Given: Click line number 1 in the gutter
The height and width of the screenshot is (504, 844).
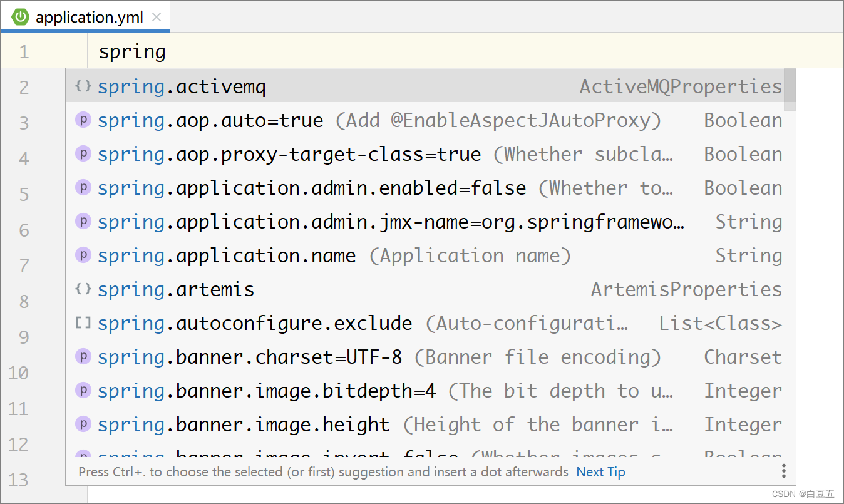Looking at the screenshot, I should [x=24, y=51].
